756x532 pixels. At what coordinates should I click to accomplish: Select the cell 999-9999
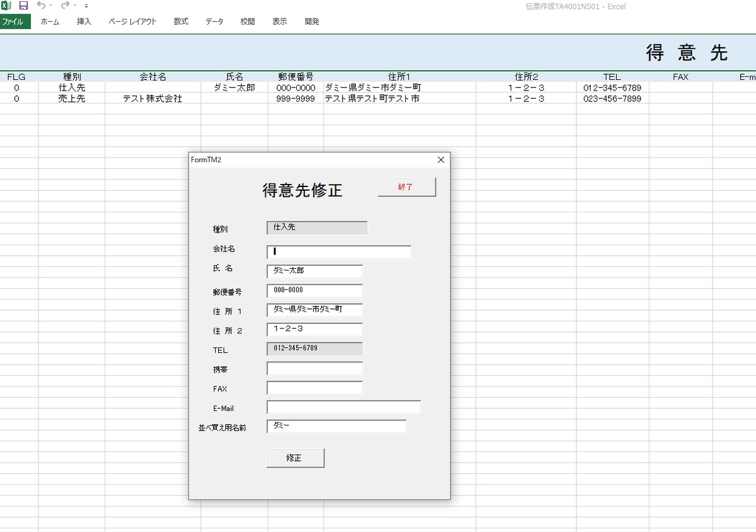[296, 98]
